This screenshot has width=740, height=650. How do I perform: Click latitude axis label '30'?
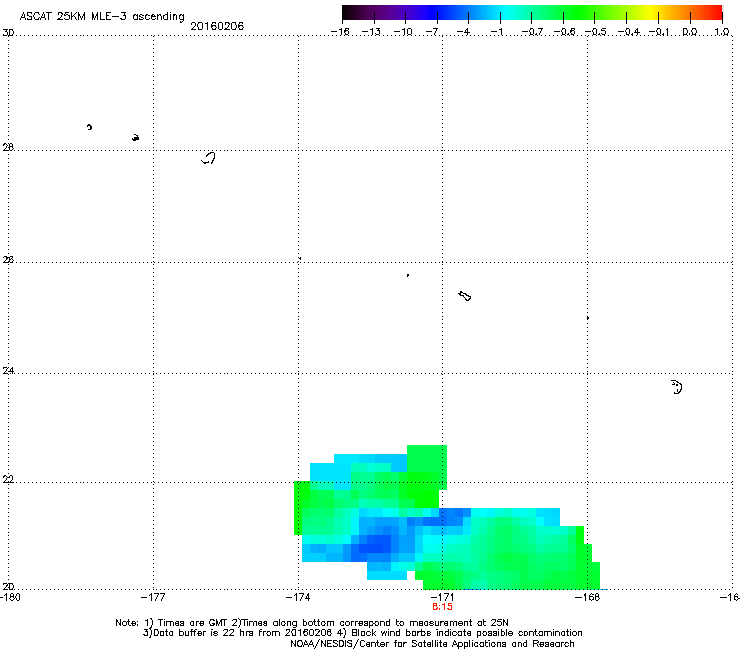(x=8, y=33)
